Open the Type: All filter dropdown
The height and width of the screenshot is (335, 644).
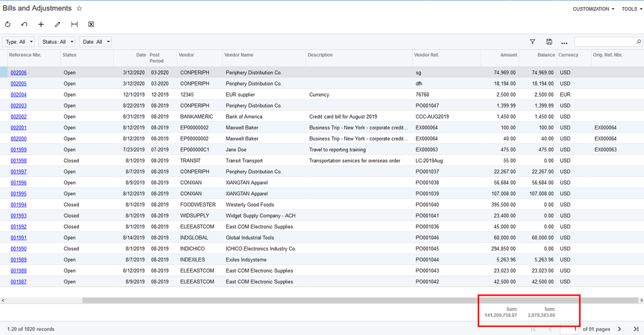tap(19, 41)
